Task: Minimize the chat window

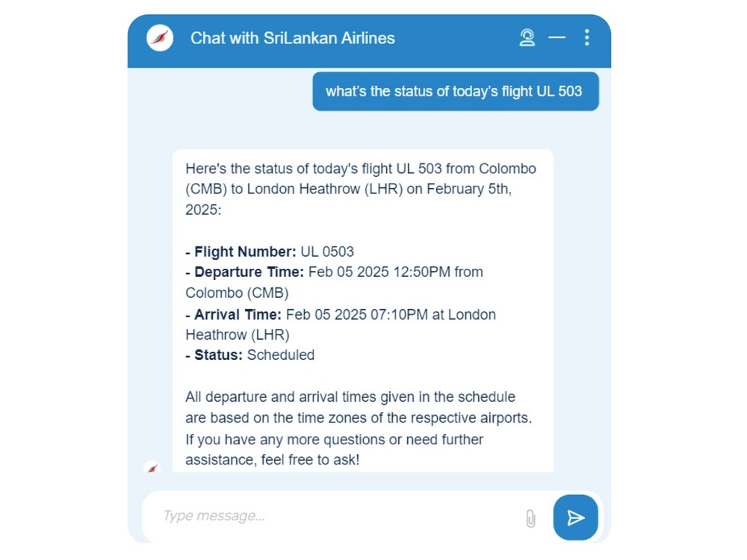Action: click(x=557, y=37)
